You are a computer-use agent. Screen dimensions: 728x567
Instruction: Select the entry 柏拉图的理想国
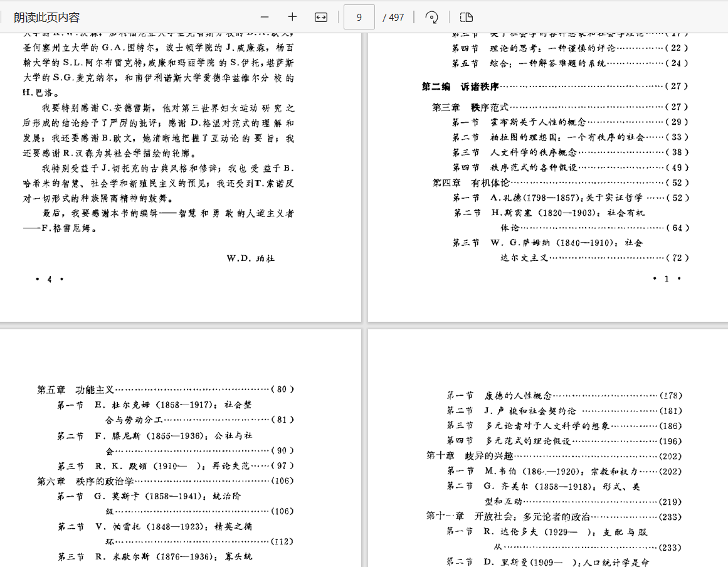tap(570, 137)
